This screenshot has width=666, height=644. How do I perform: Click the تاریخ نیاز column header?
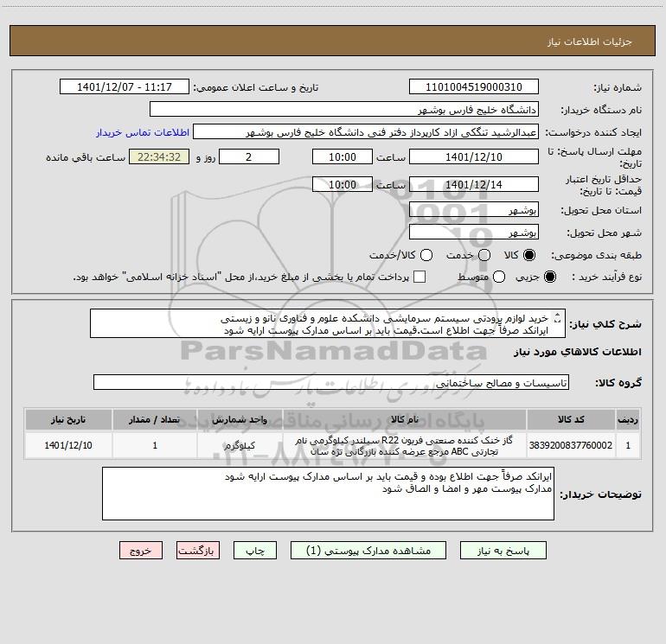tap(68, 419)
